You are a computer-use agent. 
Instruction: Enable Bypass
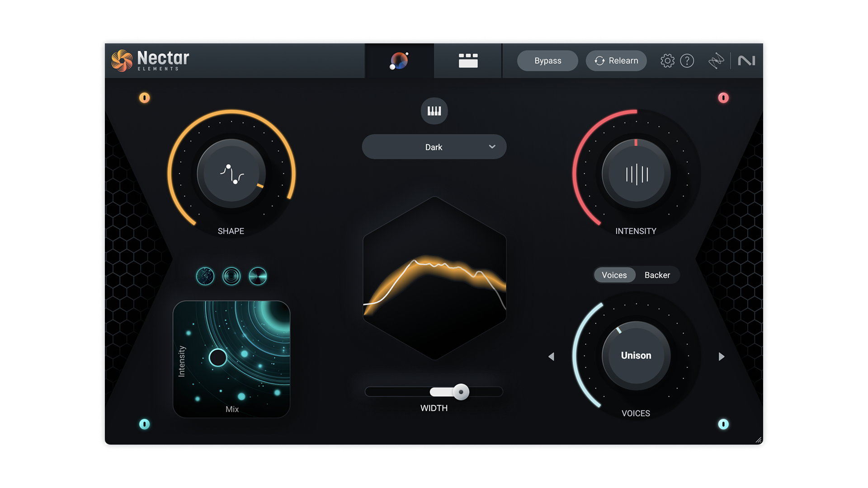pyautogui.click(x=547, y=61)
